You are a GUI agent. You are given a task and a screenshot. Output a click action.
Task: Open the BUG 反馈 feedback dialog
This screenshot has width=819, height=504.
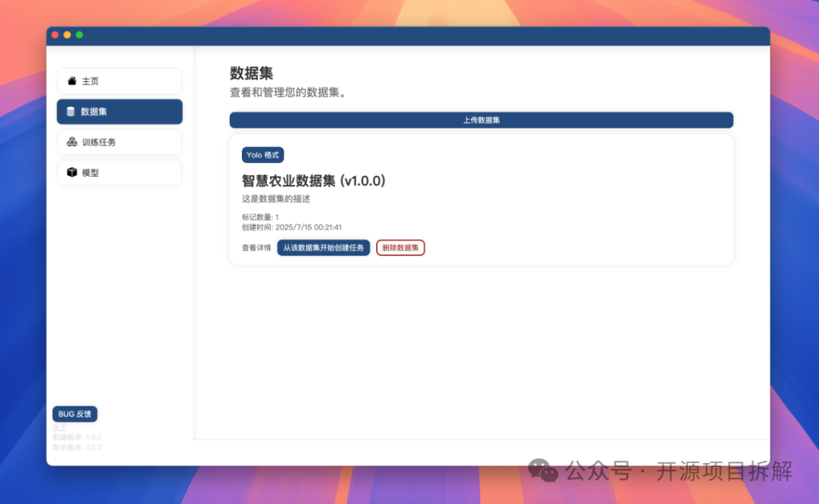tap(74, 414)
